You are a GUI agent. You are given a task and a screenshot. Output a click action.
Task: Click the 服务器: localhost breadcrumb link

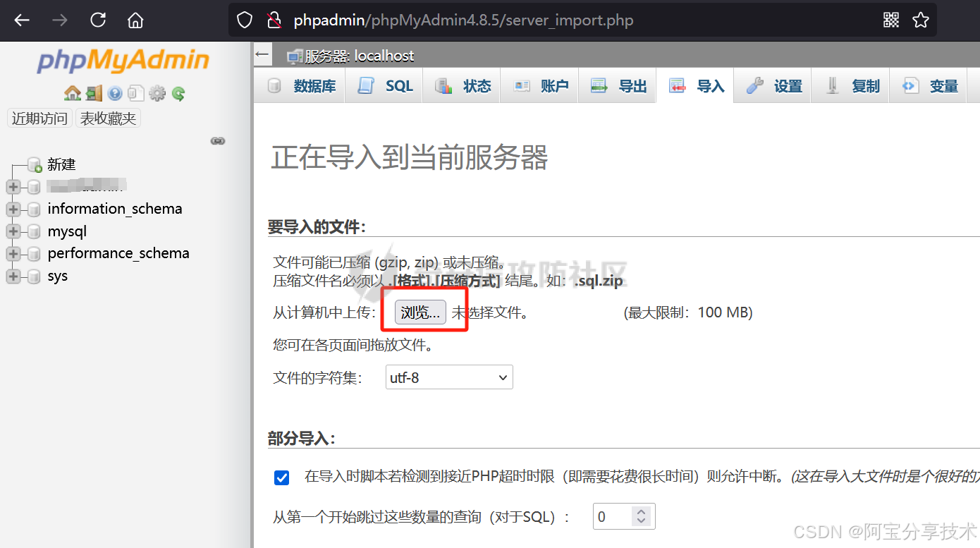point(360,56)
